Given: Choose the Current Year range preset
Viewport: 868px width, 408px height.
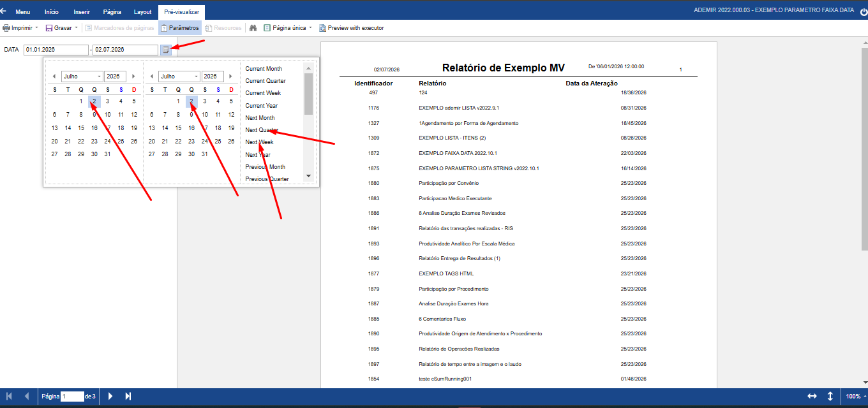Looking at the screenshot, I should pyautogui.click(x=262, y=106).
